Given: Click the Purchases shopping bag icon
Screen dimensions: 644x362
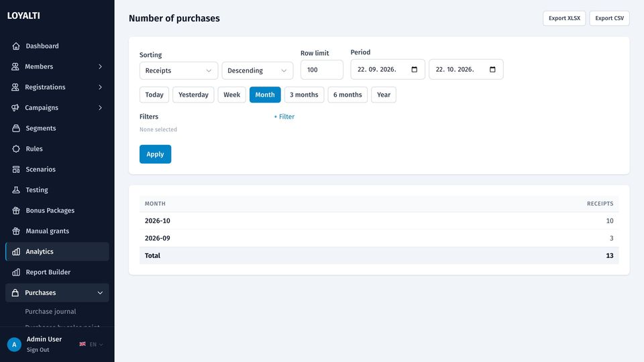Looking at the screenshot, I should [15, 293].
